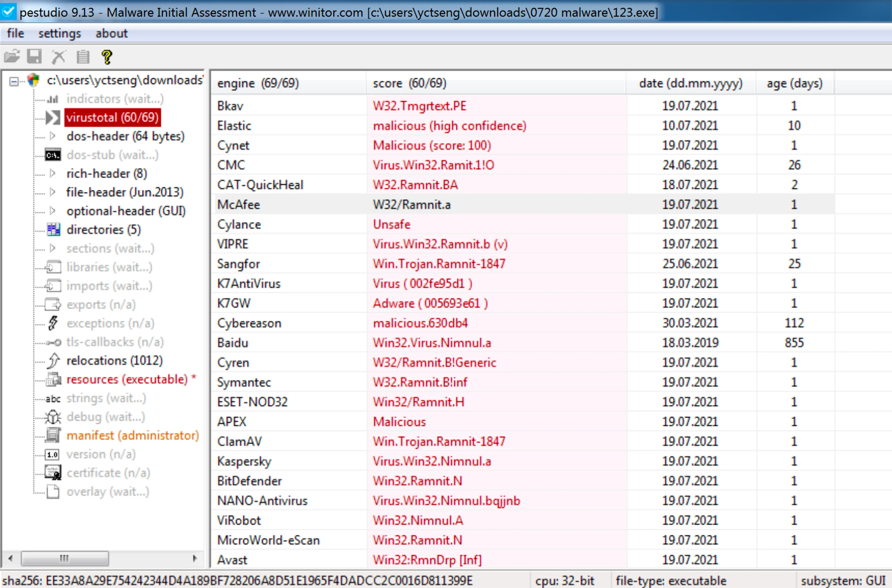Open the imports section in the tree
The width and height of the screenshot is (892, 588).
[x=109, y=285]
